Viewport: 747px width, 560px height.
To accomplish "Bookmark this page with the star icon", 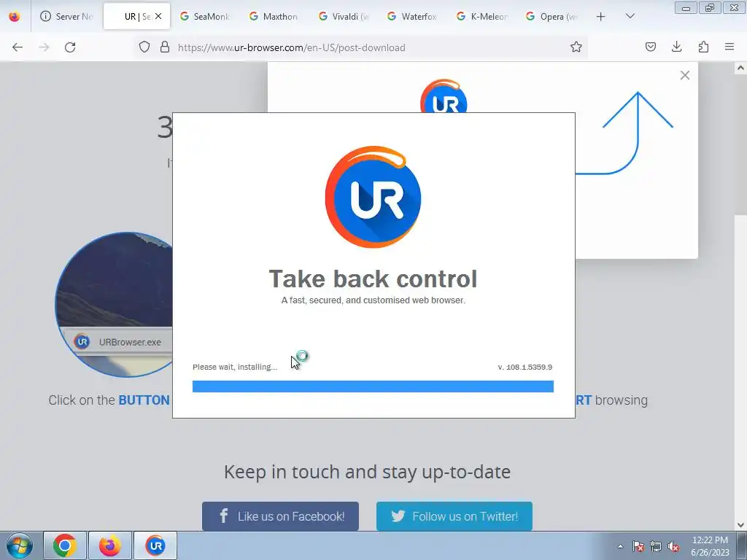I will (576, 47).
